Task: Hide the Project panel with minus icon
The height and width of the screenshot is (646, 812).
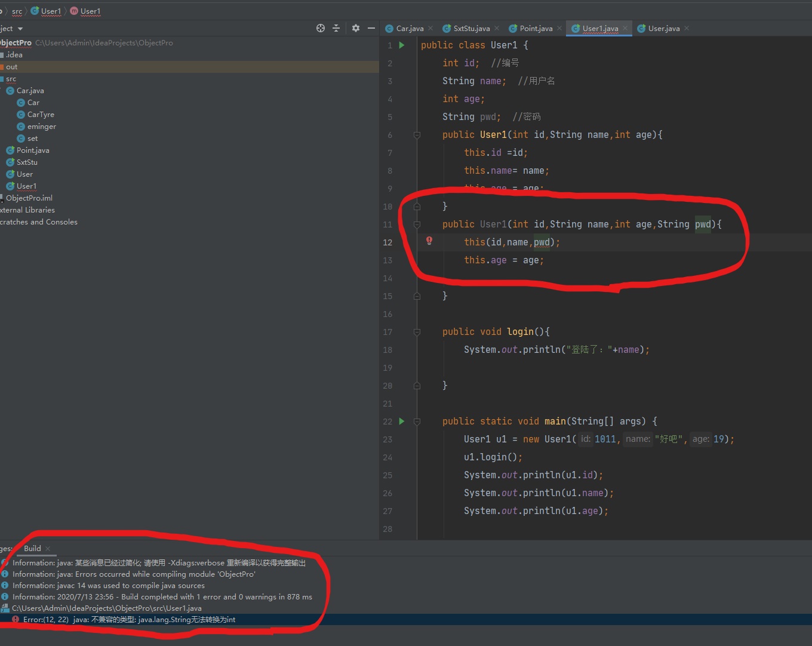Action: pos(371,28)
